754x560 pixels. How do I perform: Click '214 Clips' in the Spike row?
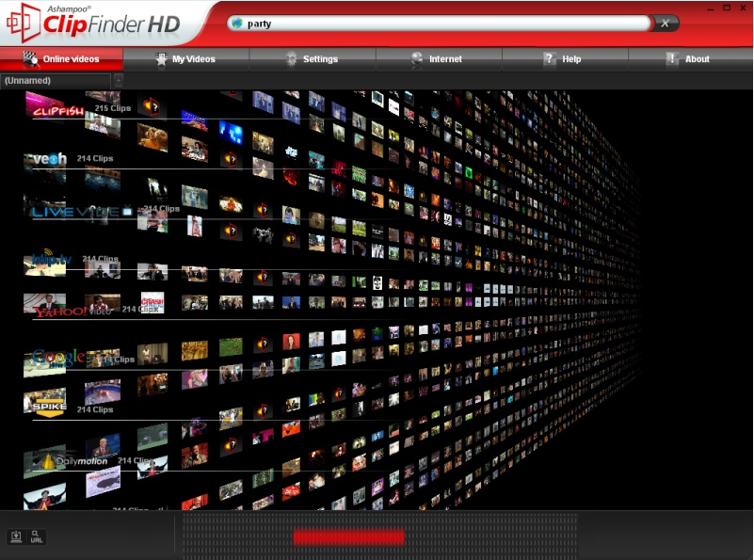(x=95, y=409)
